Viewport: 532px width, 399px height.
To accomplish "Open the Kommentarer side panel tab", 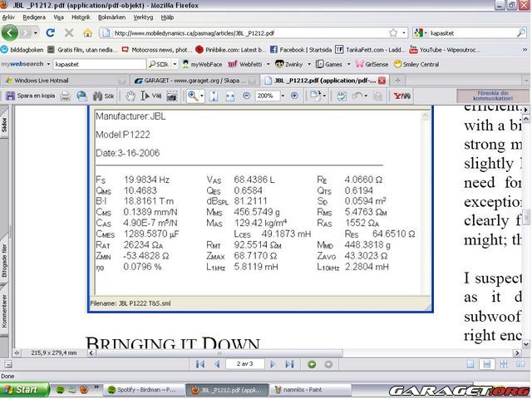I will (x=4, y=311).
